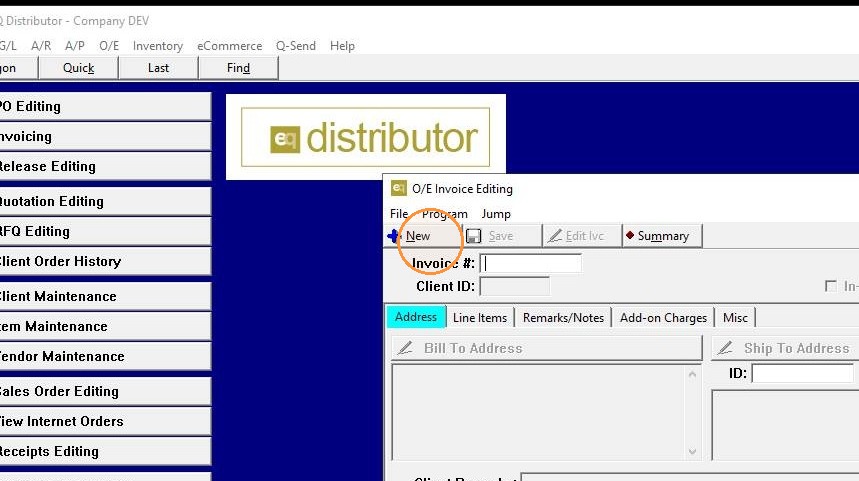Screen dimensions: 859x481
Task: Open Sales Order Editing
Action: coord(104,392)
